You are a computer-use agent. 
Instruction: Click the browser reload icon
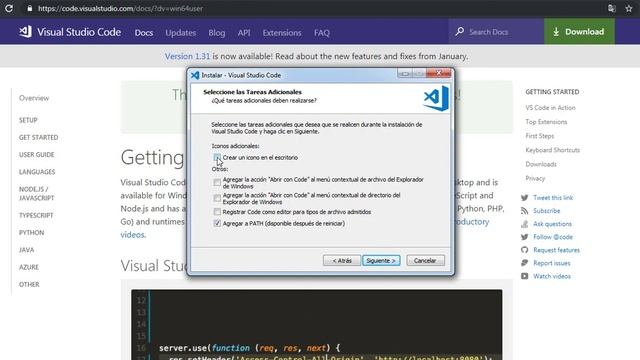[9, 8]
